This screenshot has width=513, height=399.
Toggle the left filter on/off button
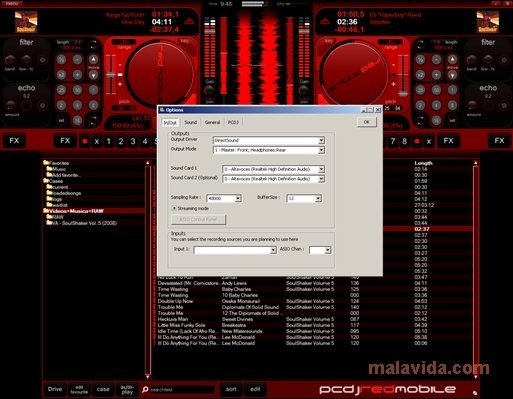coord(42,60)
